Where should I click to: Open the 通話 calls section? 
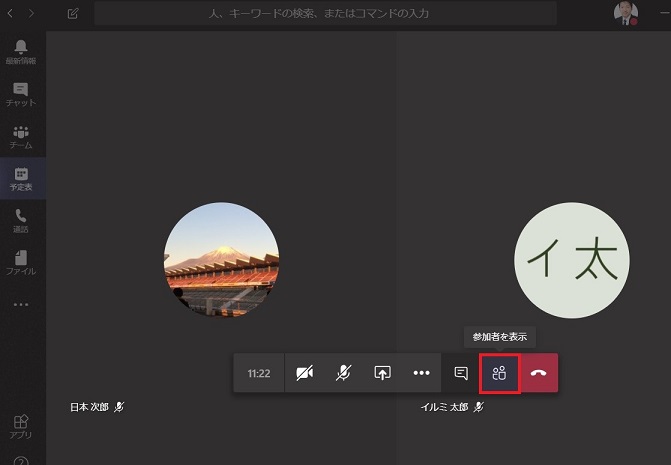[x=21, y=220]
